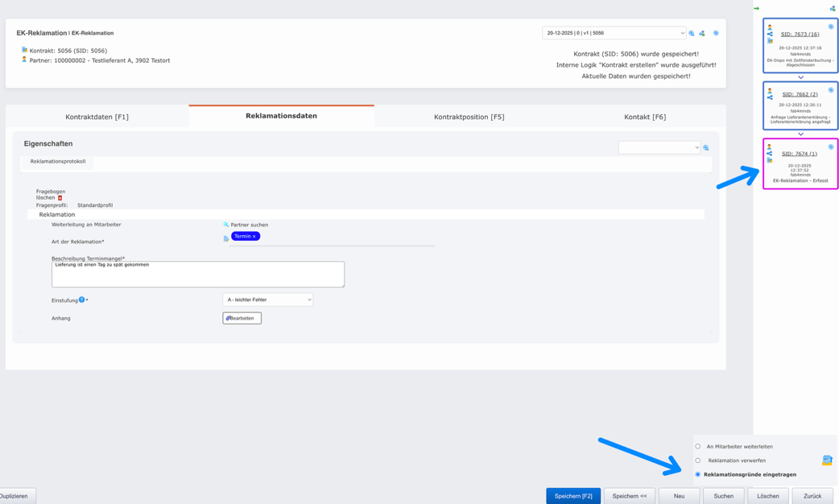Viewport: 839px width, 504px height.
Task: Select Reklamation verwerfen radio option
Action: (x=698, y=461)
